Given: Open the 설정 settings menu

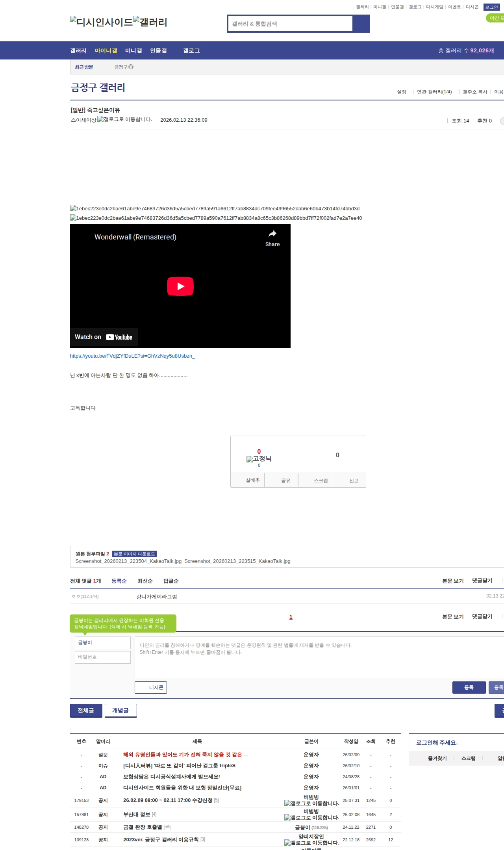Looking at the screenshot, I should (x=402, y=92).
